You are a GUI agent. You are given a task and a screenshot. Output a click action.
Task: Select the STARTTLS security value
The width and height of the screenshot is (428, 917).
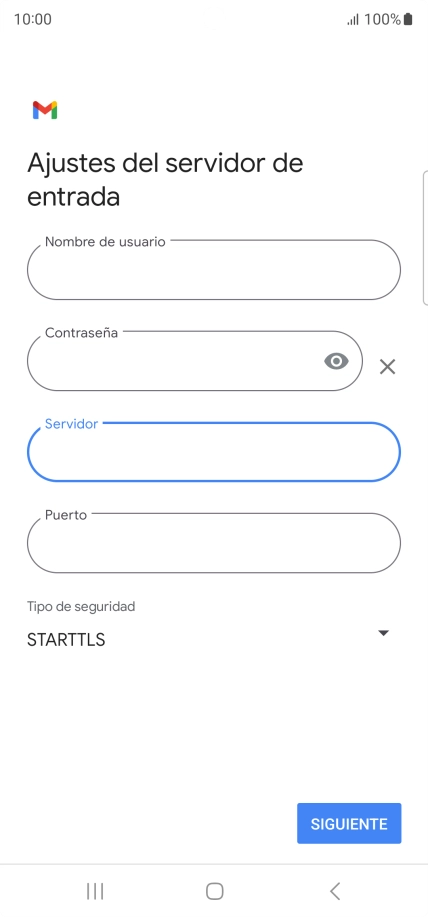click(66, 640)
